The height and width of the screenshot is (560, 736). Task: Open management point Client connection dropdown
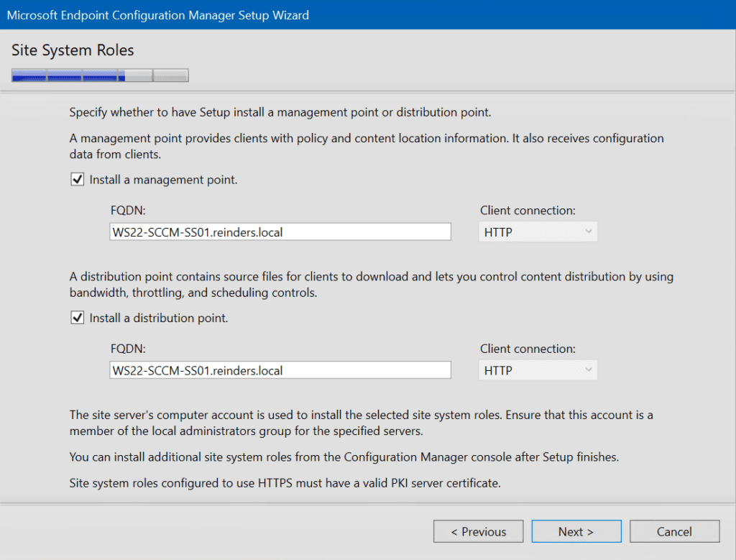tap(538, 232)
